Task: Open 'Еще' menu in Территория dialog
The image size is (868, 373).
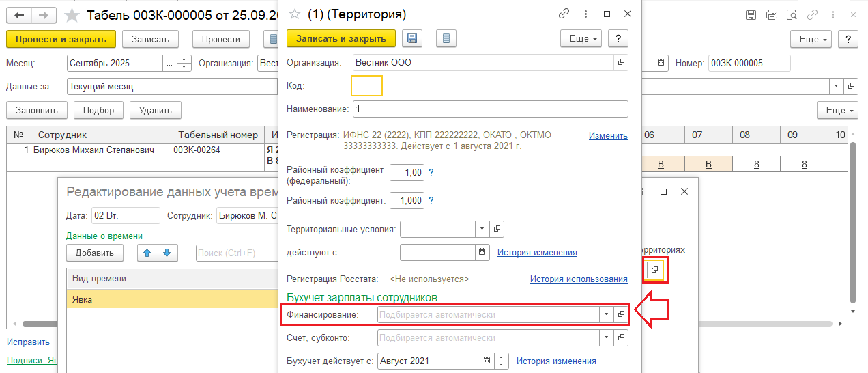Action: (x=581, y=38)
